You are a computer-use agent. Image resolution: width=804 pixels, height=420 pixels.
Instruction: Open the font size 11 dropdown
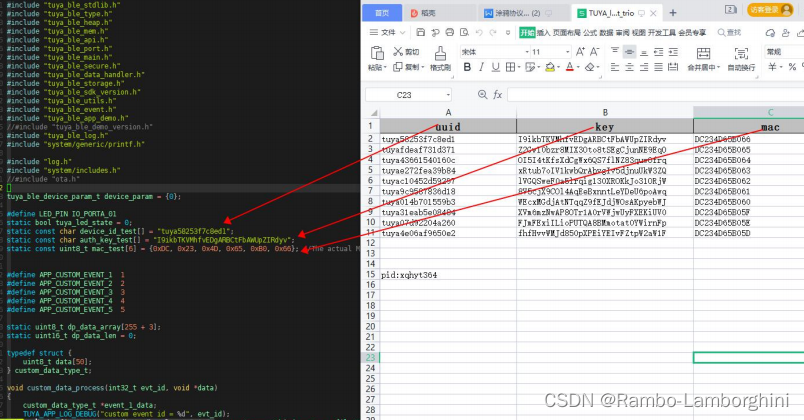(x=568, y=52)
